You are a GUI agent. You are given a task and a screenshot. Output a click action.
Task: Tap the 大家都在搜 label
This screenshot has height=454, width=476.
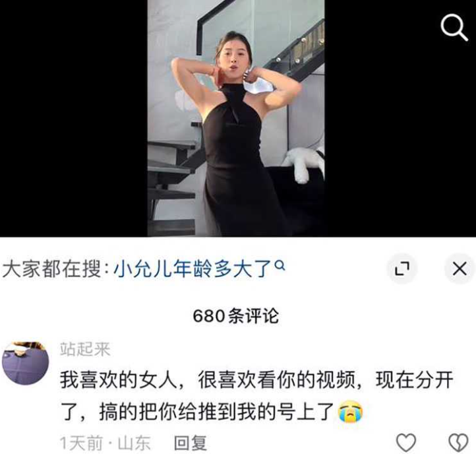click(x=51, y=269)
